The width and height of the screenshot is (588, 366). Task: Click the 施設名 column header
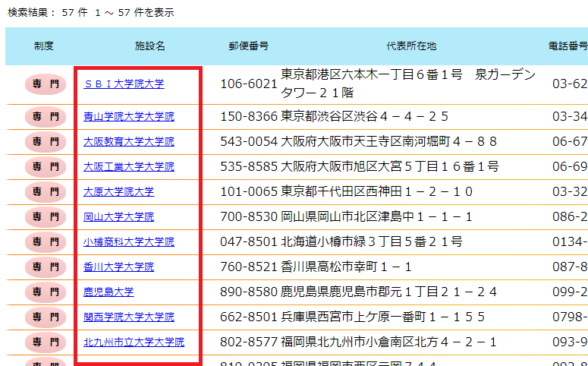coord(150,46)
